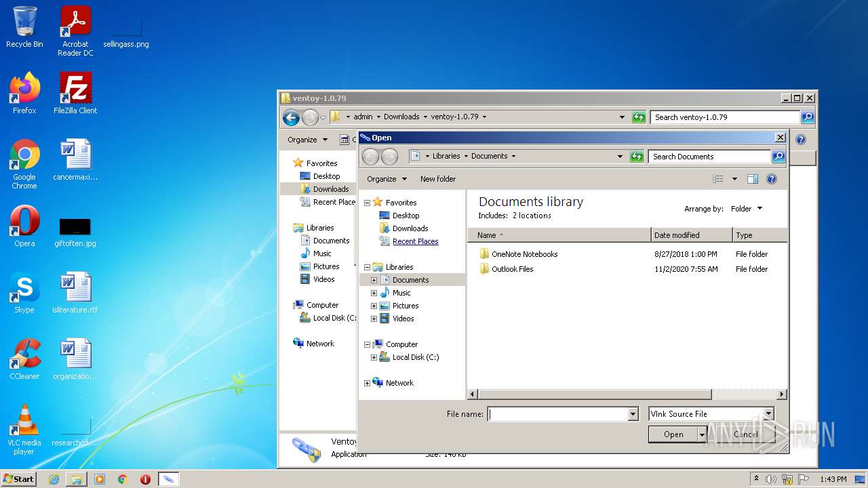
Task: Click Help icon in Open dialog
Action: coord(771,179)
